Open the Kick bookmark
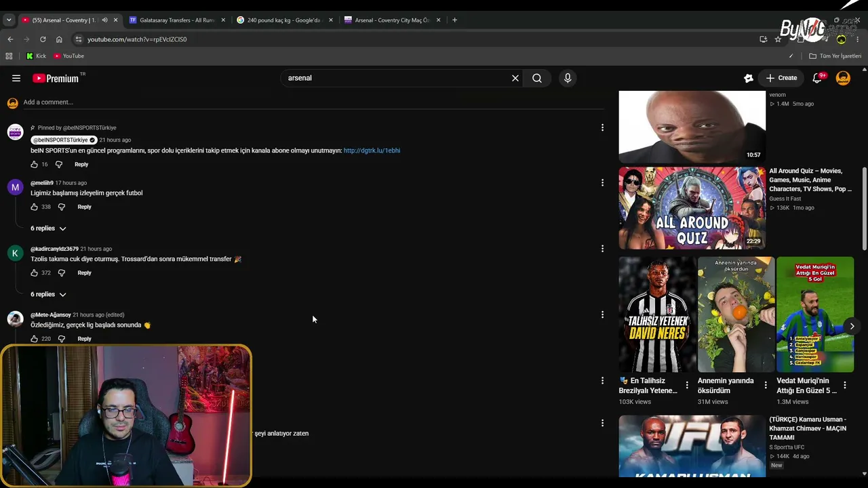 pos(37,56)
